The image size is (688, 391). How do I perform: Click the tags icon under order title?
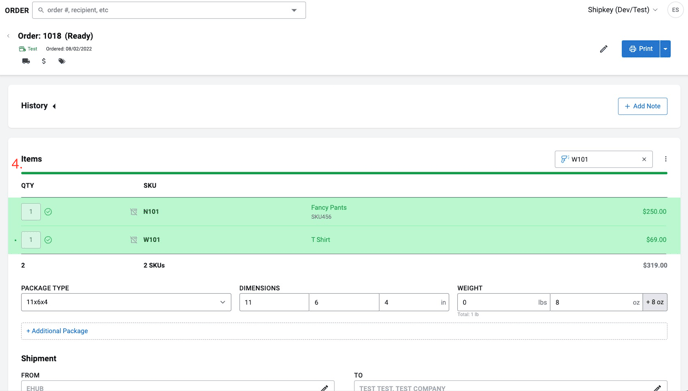62,61
